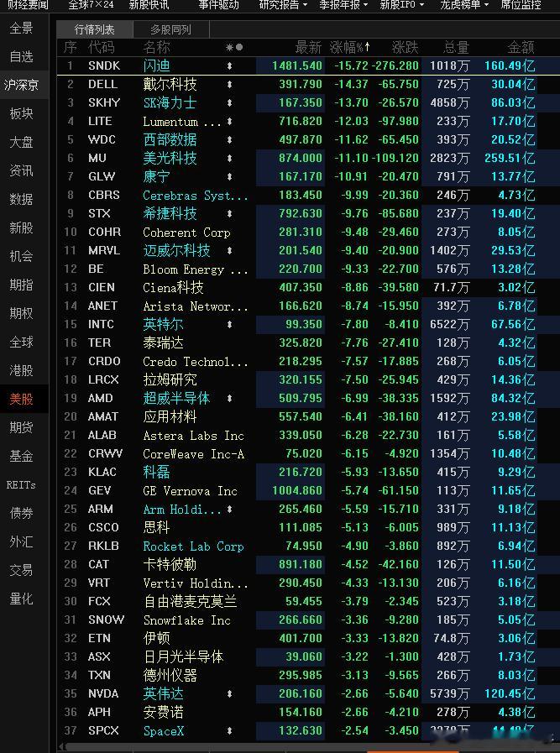Click the marker icon next to 迈威尔科技
Image resolution: width=560 pixels, height=753 pixels.
pos(229,250)
